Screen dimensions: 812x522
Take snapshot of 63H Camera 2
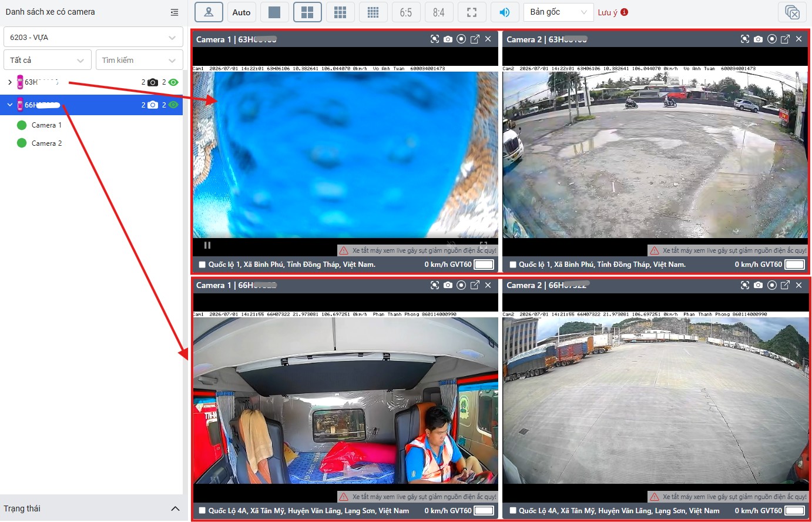759,39
